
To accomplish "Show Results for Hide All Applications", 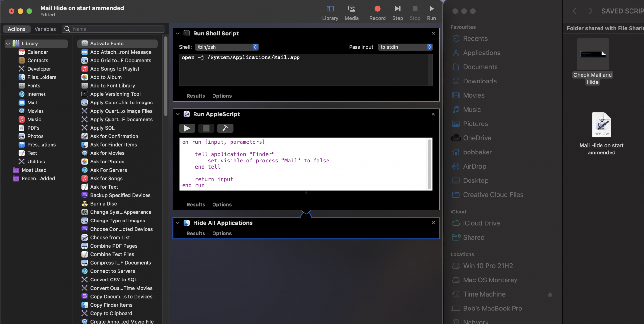I will 195,233.
